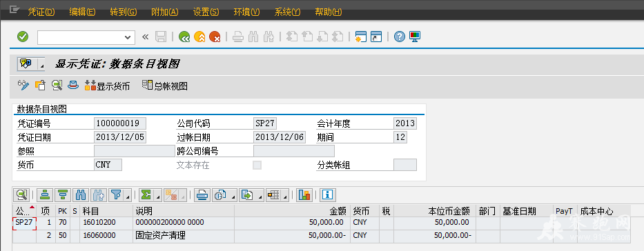Click the empty 分类帐组 field
The image size is (644, 251).
405,165
